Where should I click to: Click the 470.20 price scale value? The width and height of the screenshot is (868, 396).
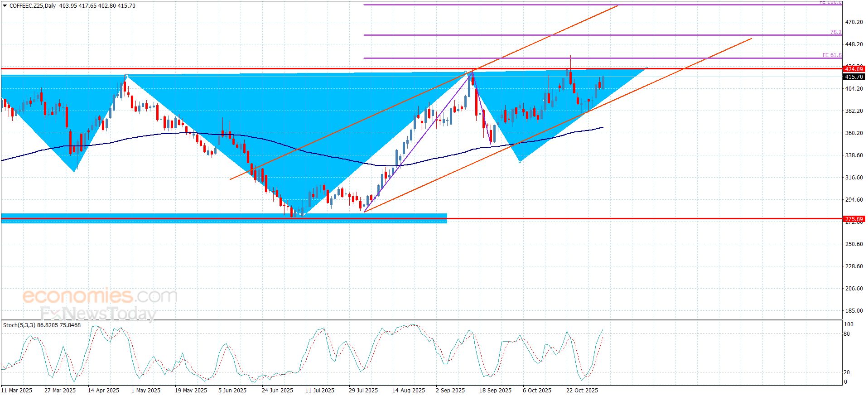pyautogui.click(x=854, y=22)
